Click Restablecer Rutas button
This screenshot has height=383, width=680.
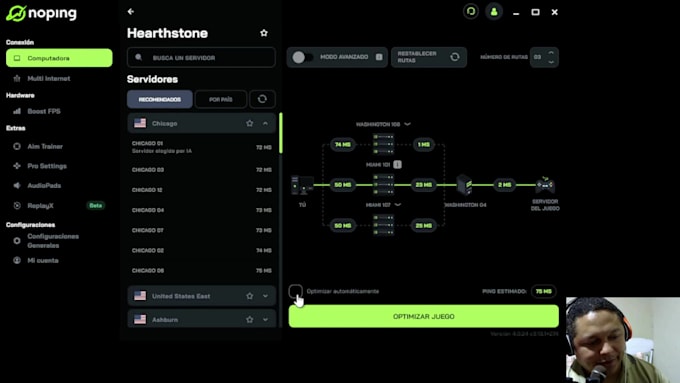click(428, 57)
